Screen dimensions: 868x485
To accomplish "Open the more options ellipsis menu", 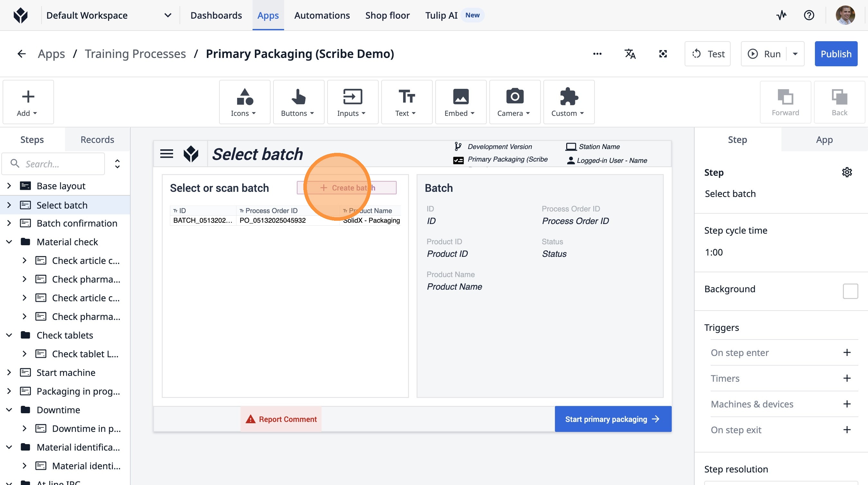I will (x=597, y=54).
